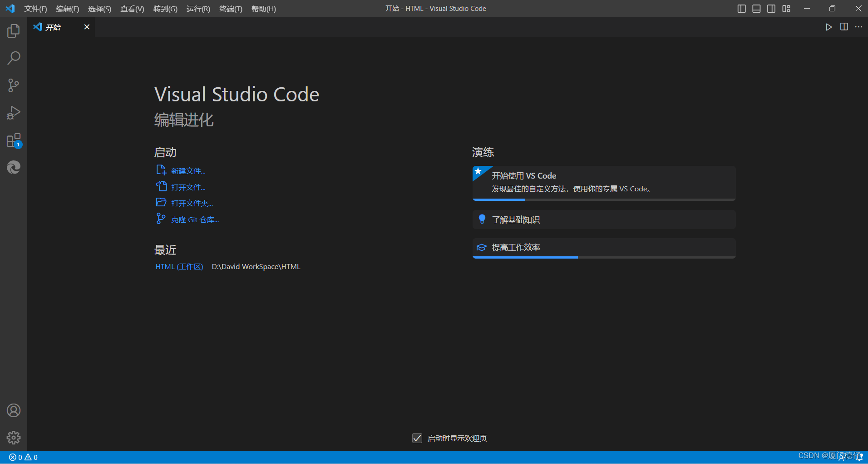Uncheck 启动时显示欢迎页 checkbox
This screenshot has height=464, width=868.
(x=417, y=438)
